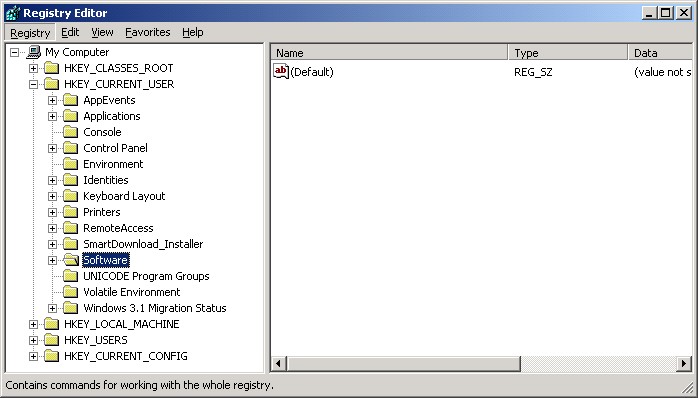698x398 pixels.
Task: Click the UNICODE Program Groups folder icon
Action: 71,276
